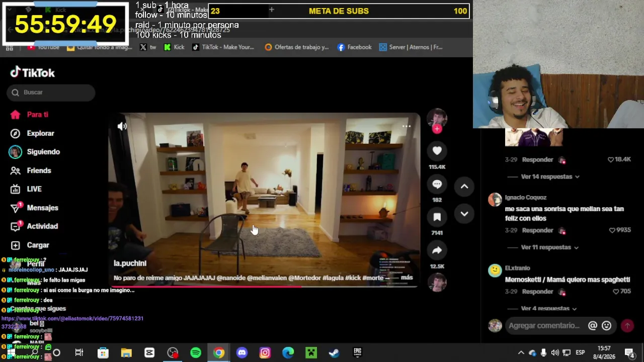This screenshot has width=644, height=362.
Task: Reply to ELxtranio's comment via Responder
Action: coord(537,292)
